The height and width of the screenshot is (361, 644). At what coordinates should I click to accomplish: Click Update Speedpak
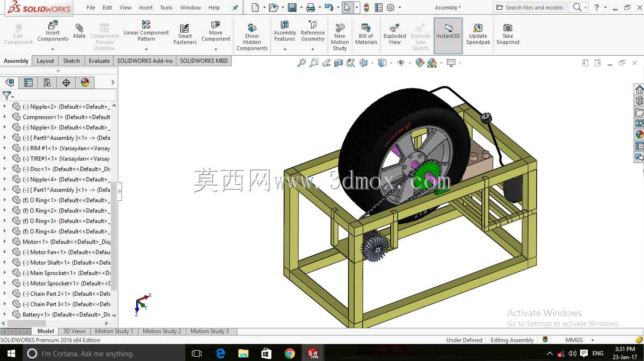pos(478,34)
